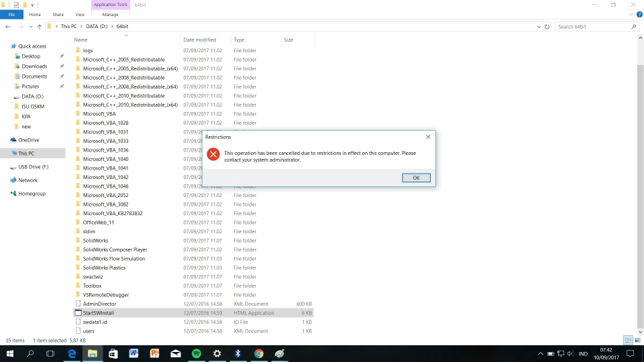
Task: Open the File ribbon tab
Action: [x=11, y=14]
